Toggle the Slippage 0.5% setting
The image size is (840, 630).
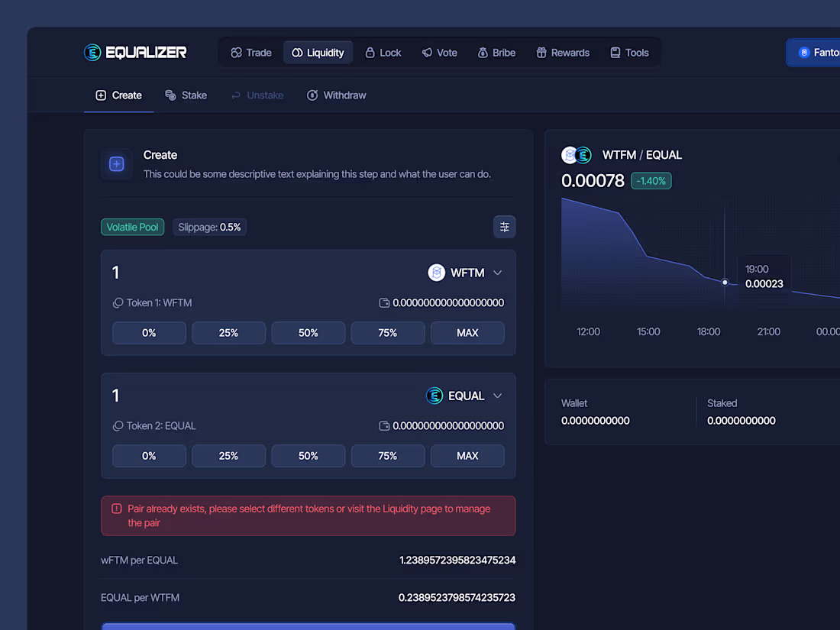pos(209,227)
